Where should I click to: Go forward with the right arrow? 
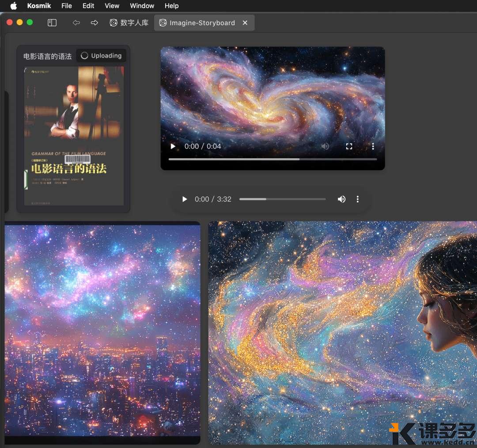[95, 23]
